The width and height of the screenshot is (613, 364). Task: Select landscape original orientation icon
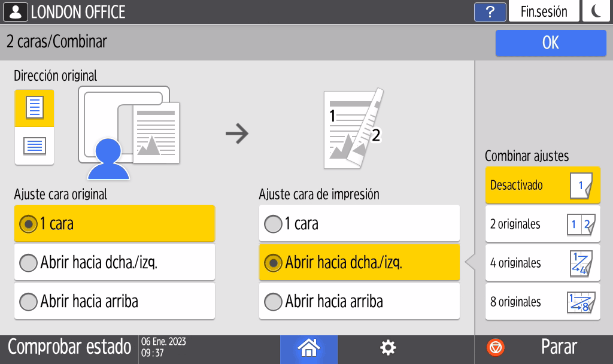click(34, 145)
